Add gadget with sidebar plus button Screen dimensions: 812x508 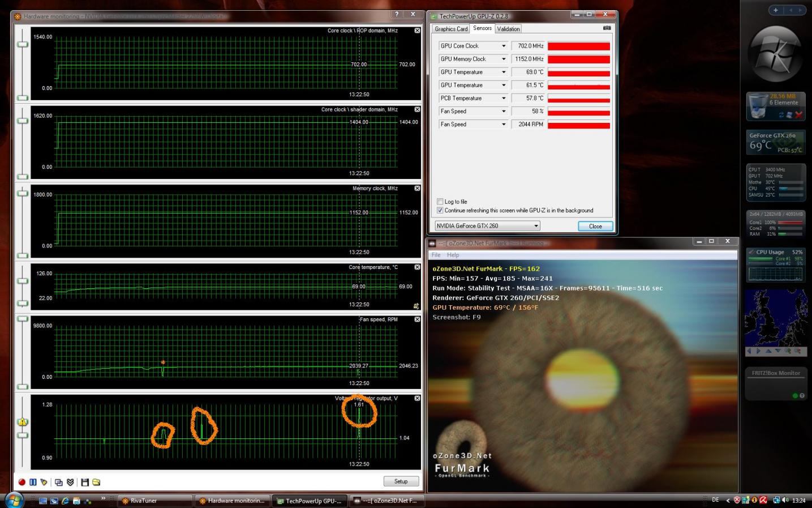point(775,10)
